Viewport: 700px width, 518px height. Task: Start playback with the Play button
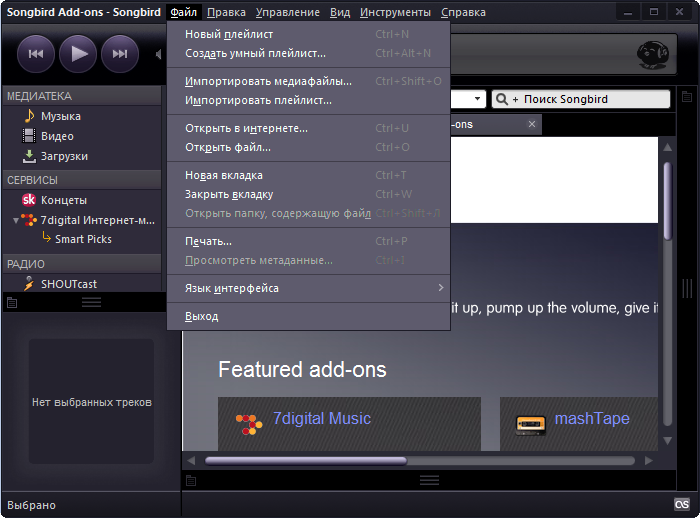(x=78, y=54)
